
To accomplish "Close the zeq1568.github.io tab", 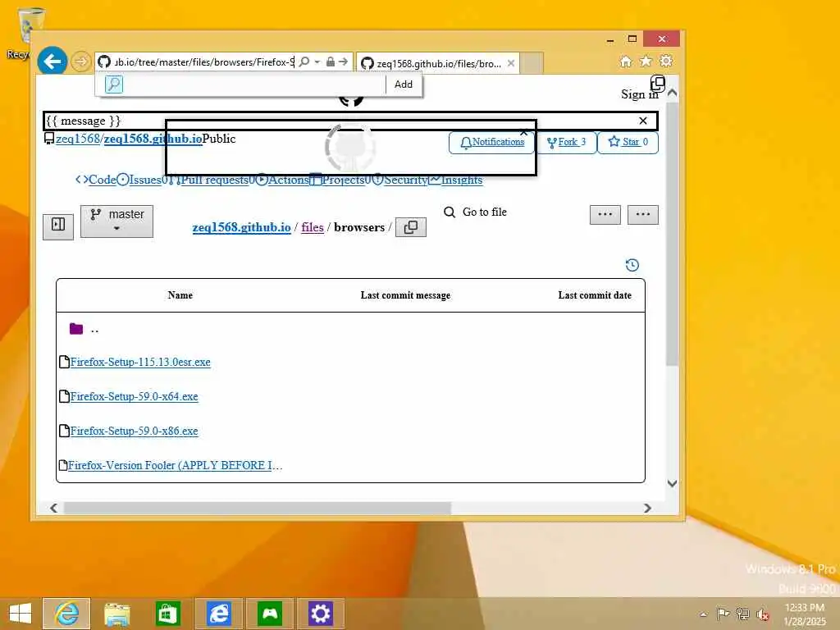I will click(x=511, y=63).
